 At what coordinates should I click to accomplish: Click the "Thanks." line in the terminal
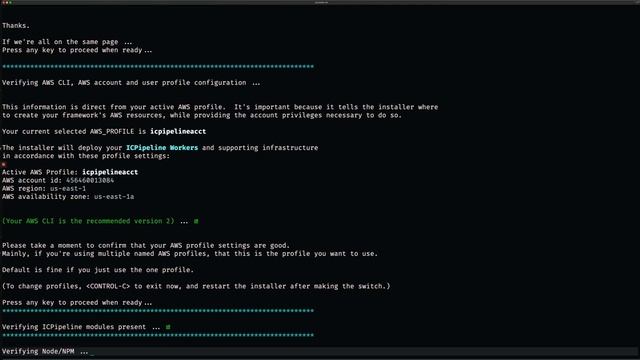click(x=16, y=26)
